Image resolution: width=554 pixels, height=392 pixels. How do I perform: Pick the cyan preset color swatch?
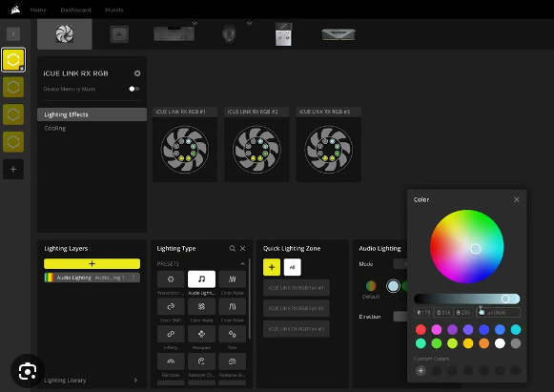(516, 329)
